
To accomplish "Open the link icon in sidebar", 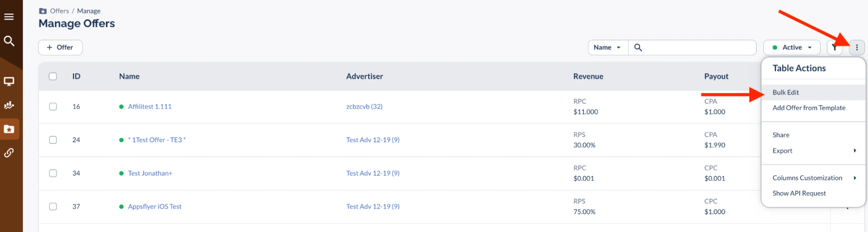I will (x=9, y=153).
